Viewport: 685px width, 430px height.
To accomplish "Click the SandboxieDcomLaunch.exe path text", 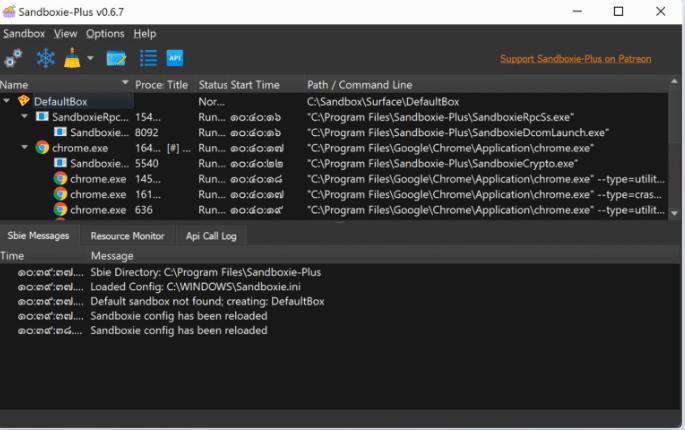I will [x=458, y=132].
